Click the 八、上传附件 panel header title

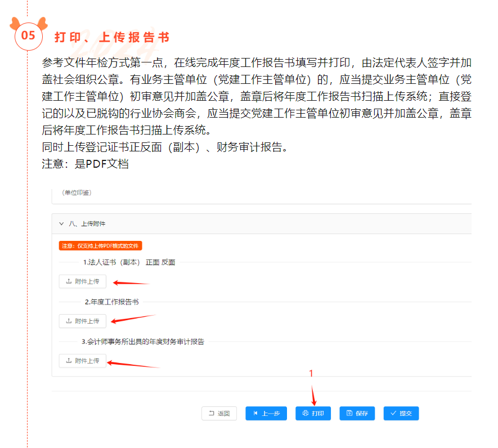point(87,223)
